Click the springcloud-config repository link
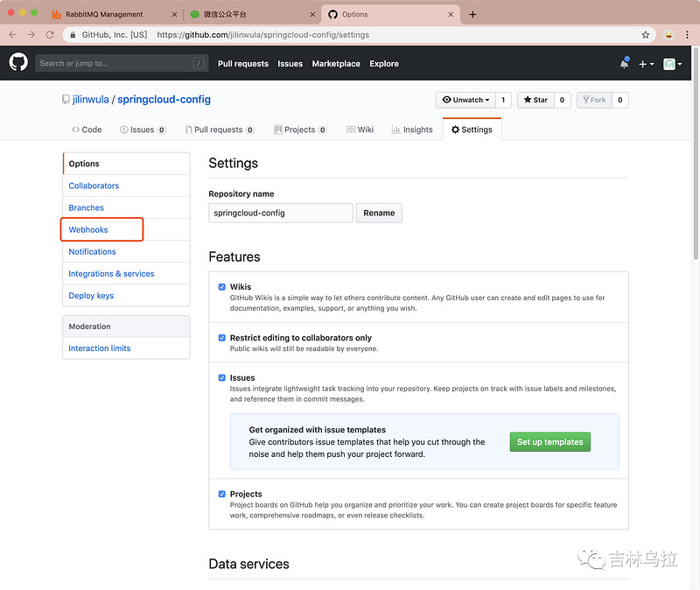This screenshot has height=590, width=700. pos(164,99)
